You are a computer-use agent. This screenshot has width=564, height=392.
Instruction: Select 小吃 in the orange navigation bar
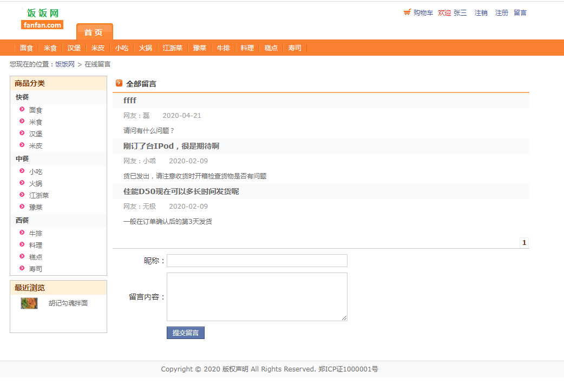(122, 48)
